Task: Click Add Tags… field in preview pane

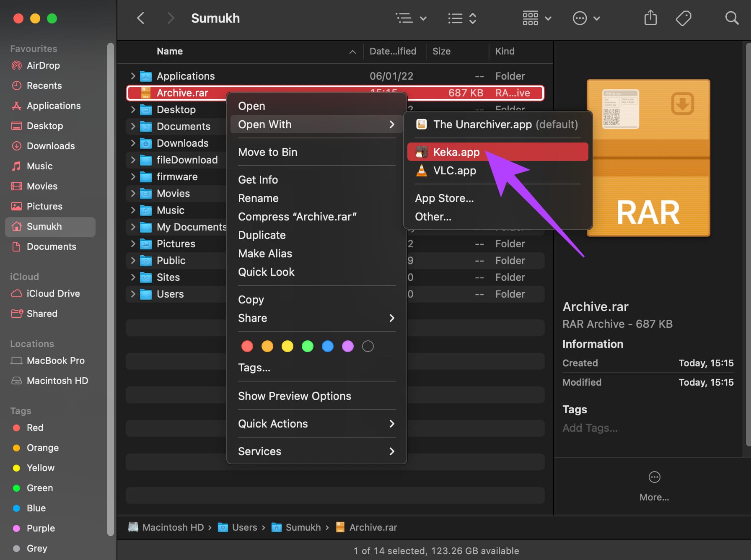Action: [590, 428]
